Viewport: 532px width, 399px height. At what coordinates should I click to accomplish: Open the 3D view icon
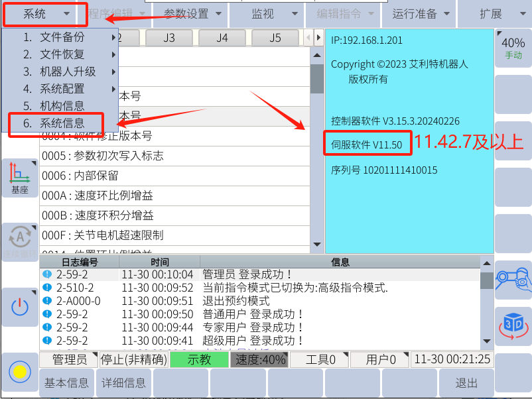tap(513, 325)
